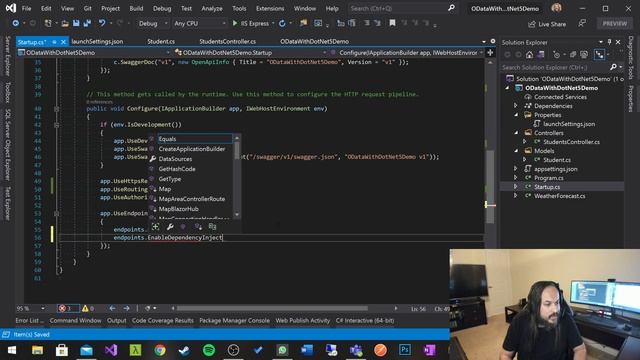Open the Error List tab
Image resolution: width=640 pixels, height=360 pixels.
tap(29, 321)
